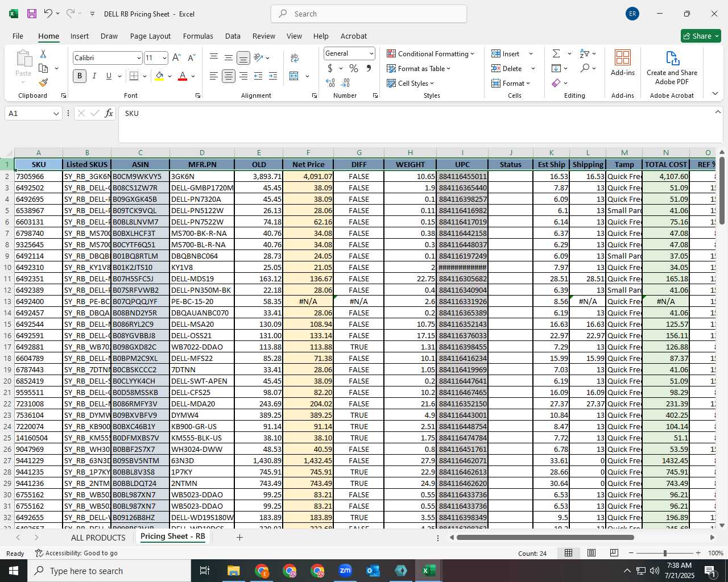Viewport: 728px width, 582px height.
Task: Click the Cut scissors icon
Action: click(43, 53)
